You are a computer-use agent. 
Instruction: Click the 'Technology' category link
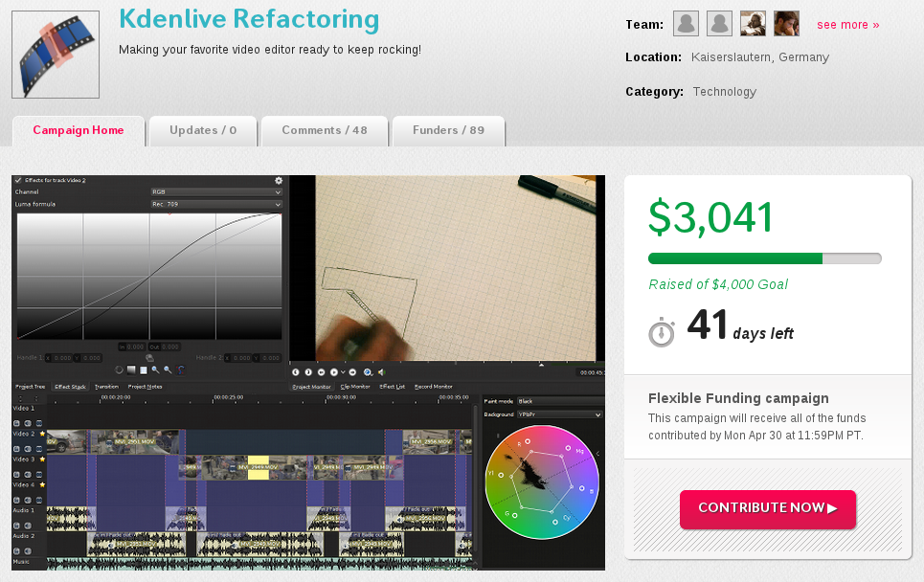click(725, 91)
